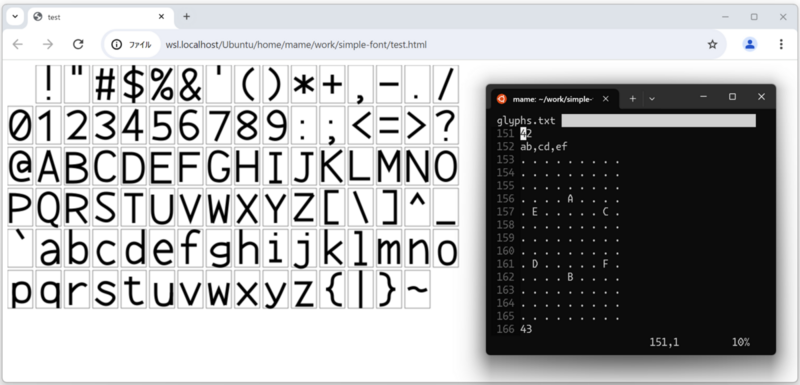Click the uppercase 'A' glyph box

(x=48, y=166)
